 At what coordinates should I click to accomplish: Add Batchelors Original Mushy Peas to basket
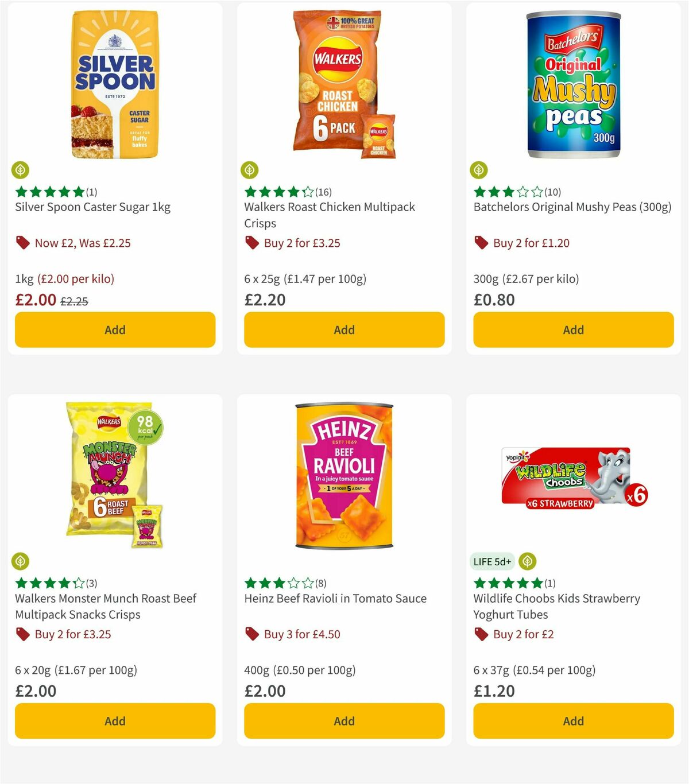(572, 330)
